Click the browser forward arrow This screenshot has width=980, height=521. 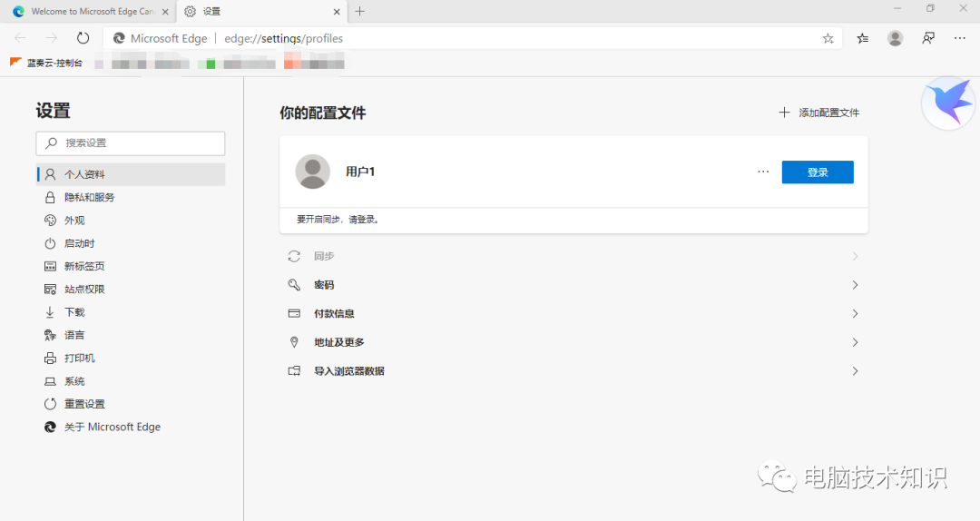tap(51, 38)
